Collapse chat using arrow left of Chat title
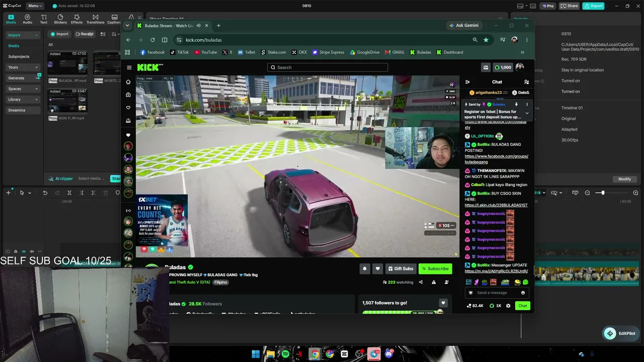The width and height of the screenshot is (644, 362). point(467,82)
